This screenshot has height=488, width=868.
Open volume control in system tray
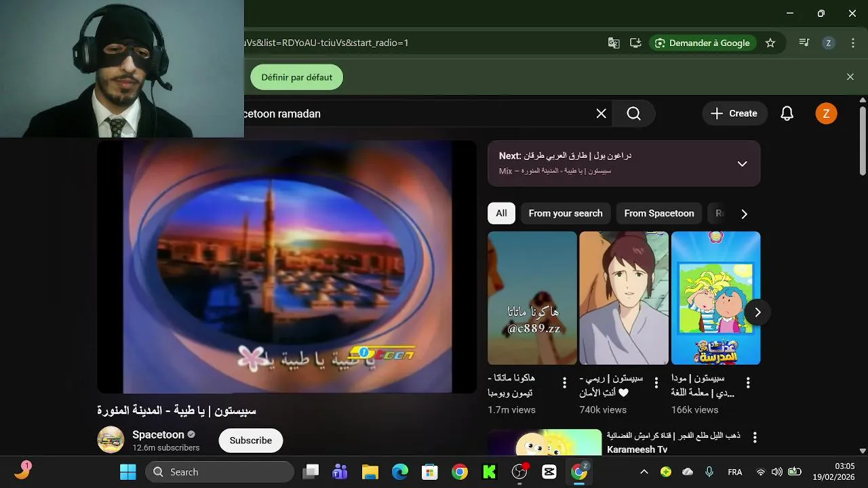click(x=777, y=472)
